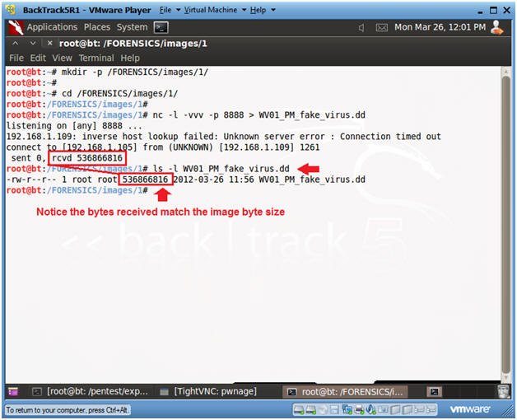Click the '-rw-r--r-- 1 root root' permissions text
The height and width of the screenshot is (420, 517).
(62, 180)
